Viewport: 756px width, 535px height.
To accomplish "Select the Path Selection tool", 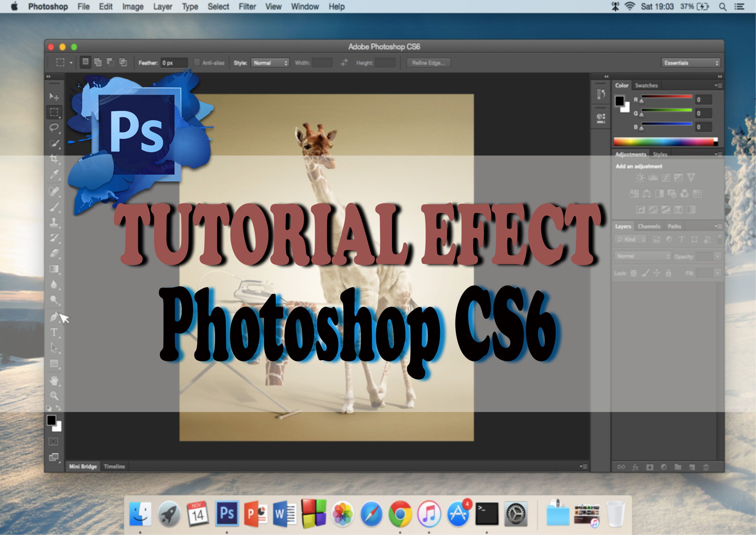I will (x=54, y=348).
